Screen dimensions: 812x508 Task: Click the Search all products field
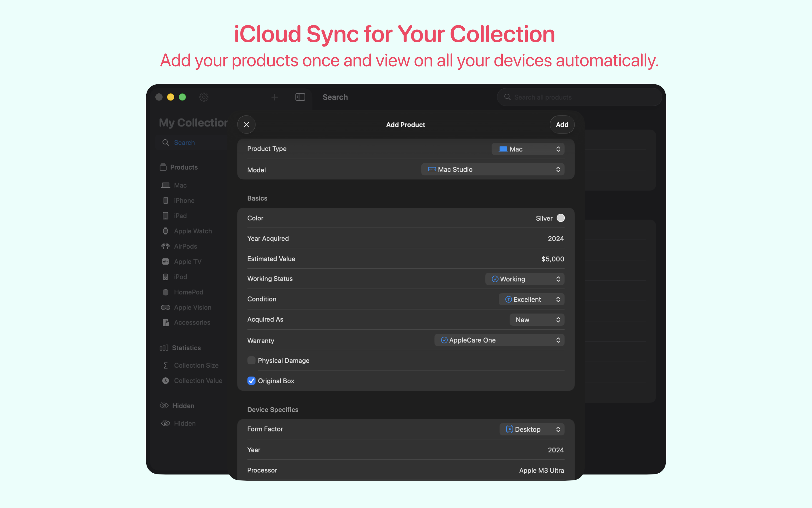(579, 97)
